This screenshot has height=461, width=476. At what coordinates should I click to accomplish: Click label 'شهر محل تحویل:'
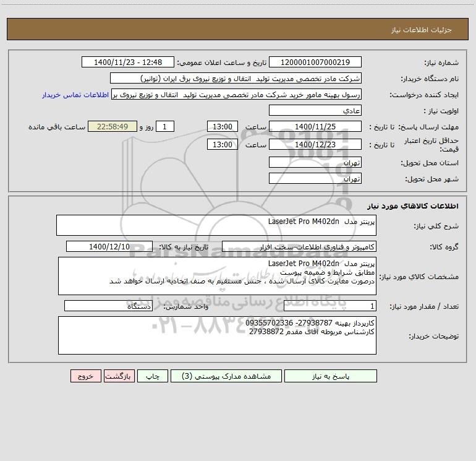tap(431, 179)
